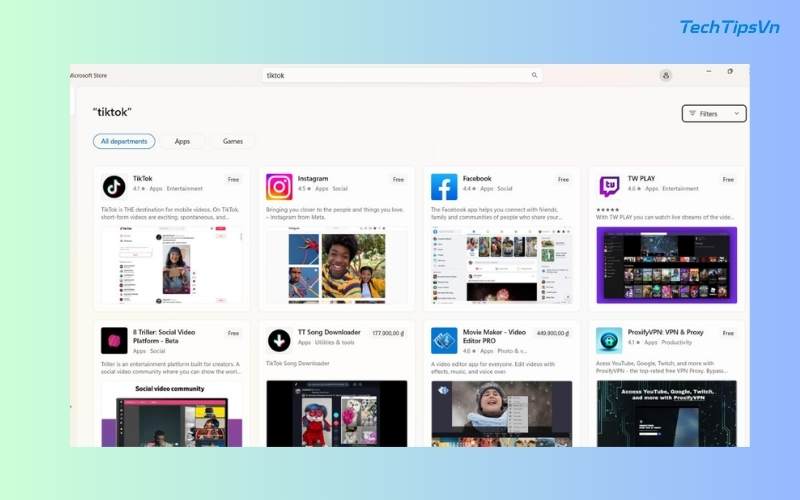The width and height of the screenshot is (800, 500).
Task: Open the ProxifyVPN app icon
Action: click(x=609, y=341)
